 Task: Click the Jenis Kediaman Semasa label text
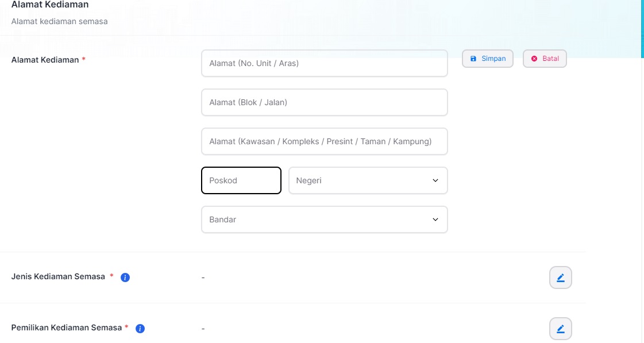58,276
